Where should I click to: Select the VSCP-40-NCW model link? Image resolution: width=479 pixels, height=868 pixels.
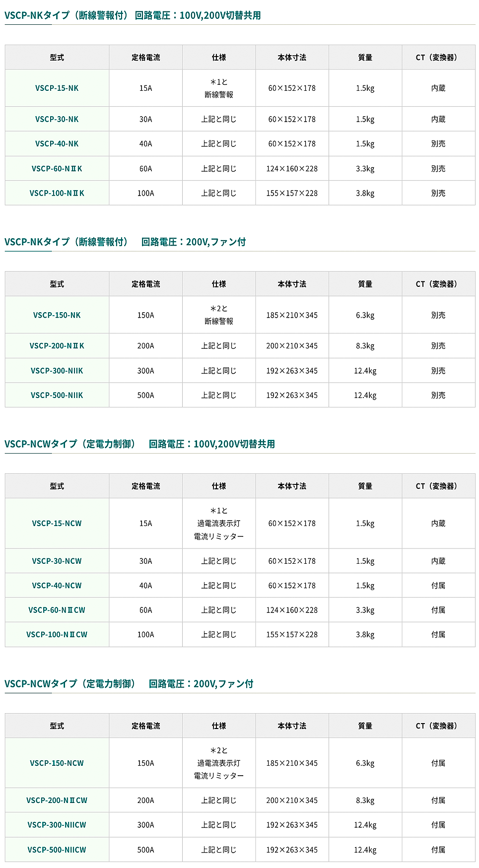click(x=57, y=586)
